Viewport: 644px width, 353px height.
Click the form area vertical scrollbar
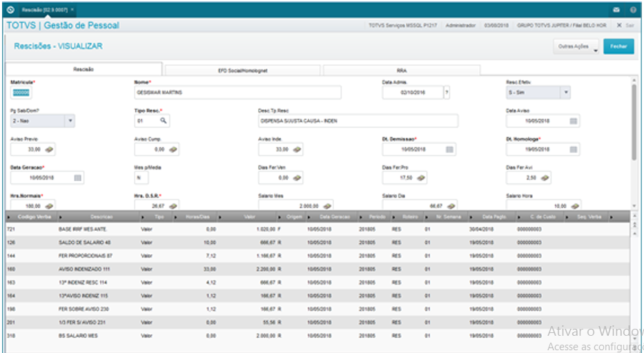[x=634, y=122]
